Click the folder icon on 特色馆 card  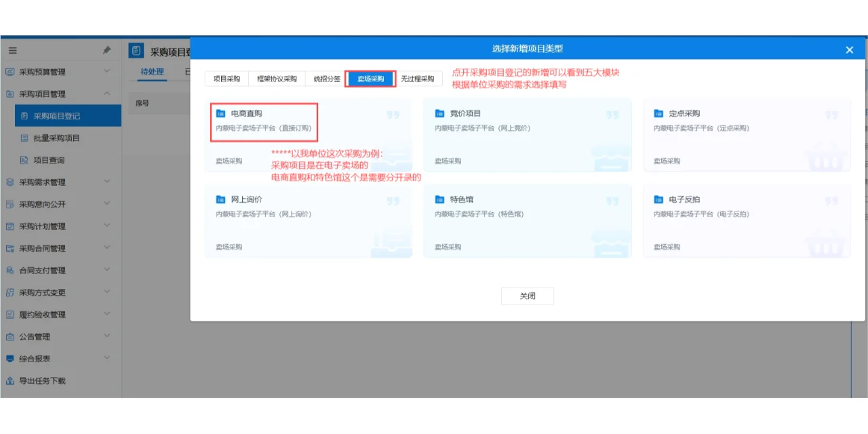tap(439, 199)
